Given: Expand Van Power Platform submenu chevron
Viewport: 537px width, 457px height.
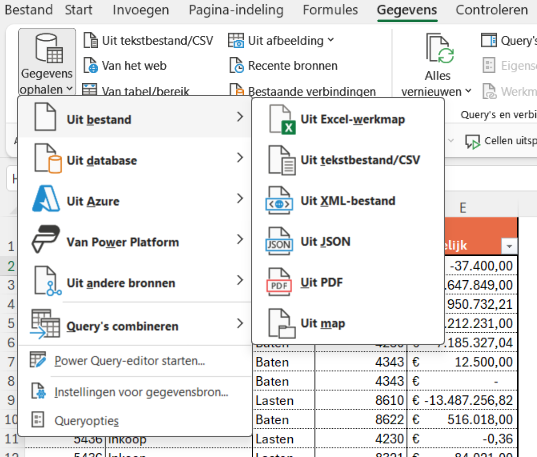Looking at the screenshot, I should 240,239.
